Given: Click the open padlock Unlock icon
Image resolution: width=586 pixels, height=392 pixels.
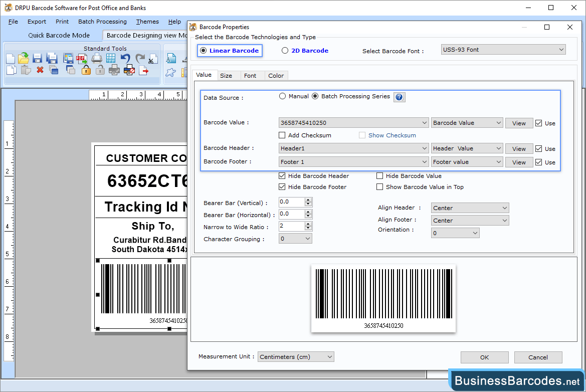Looking at the screenshot, I should click(x=100, y=70).
